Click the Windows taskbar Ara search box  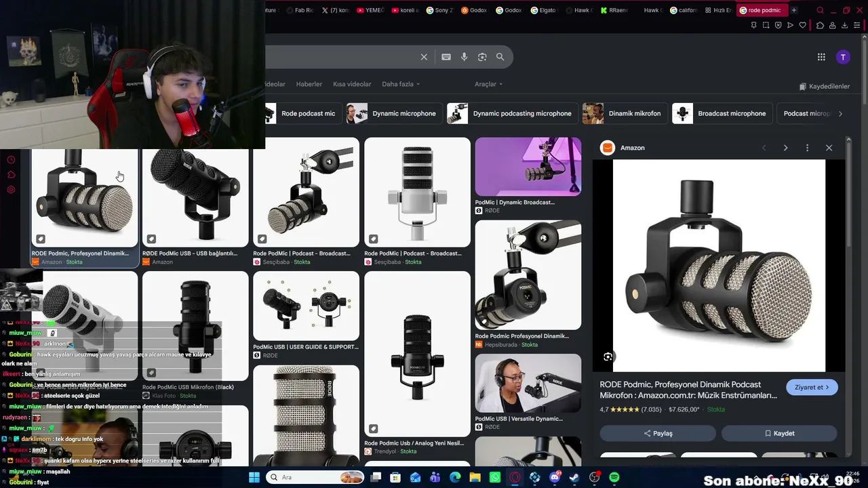tap(316, 477)
